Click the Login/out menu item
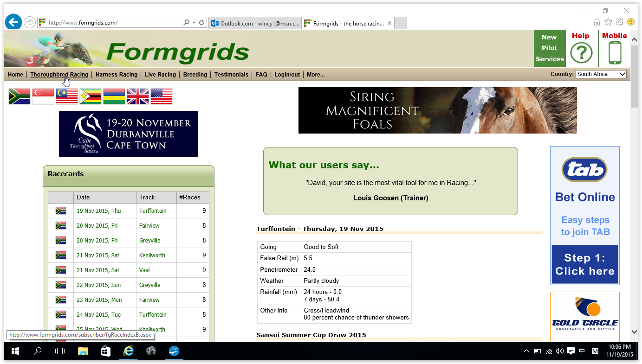 tap(287, 75)
